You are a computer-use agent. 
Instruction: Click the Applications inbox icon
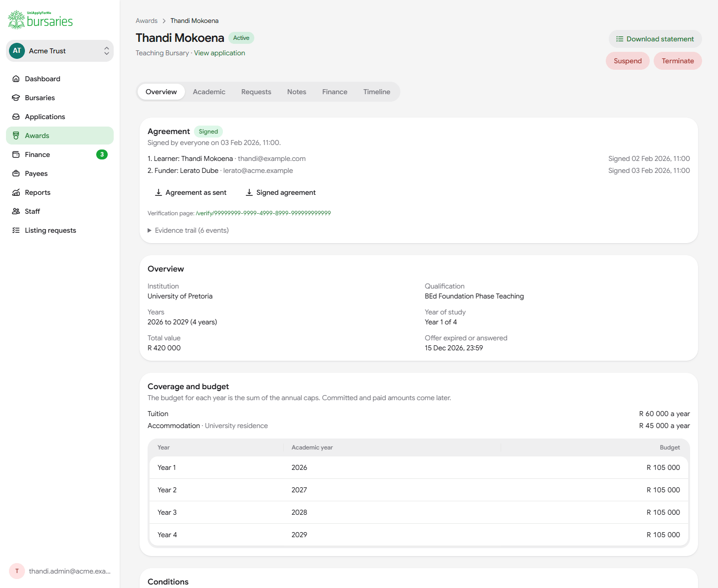pyautogui.click(x=16, y=117)
